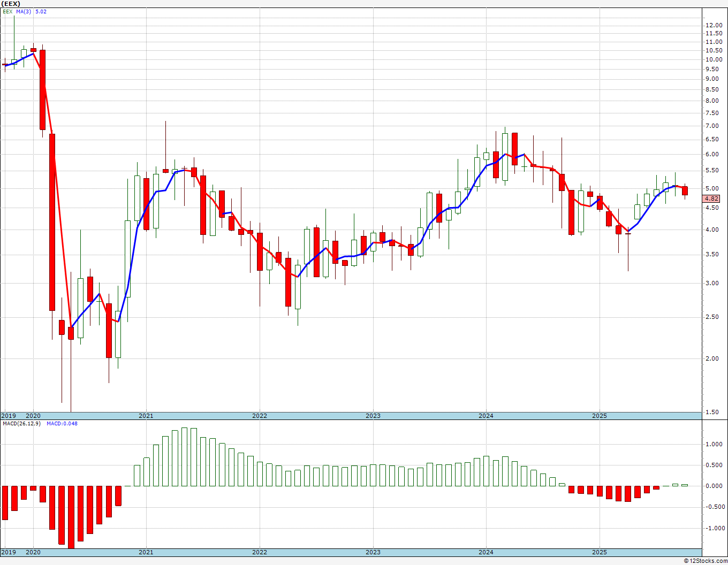The image size is (728, 565).
Task: Click the 4.00 price axis label
Action: pos(713,230)
